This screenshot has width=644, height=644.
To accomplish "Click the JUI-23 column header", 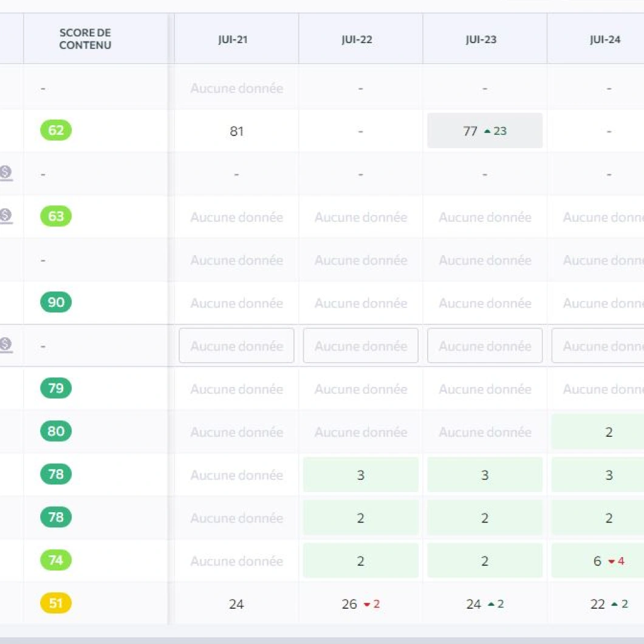I will pos(484,40).
